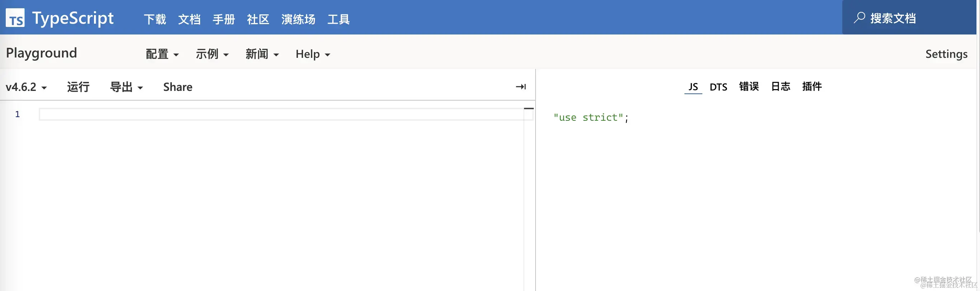The width and height of the screenshot is (980, 291).
Task: Run the code with 运行
Action: point(78,87)
